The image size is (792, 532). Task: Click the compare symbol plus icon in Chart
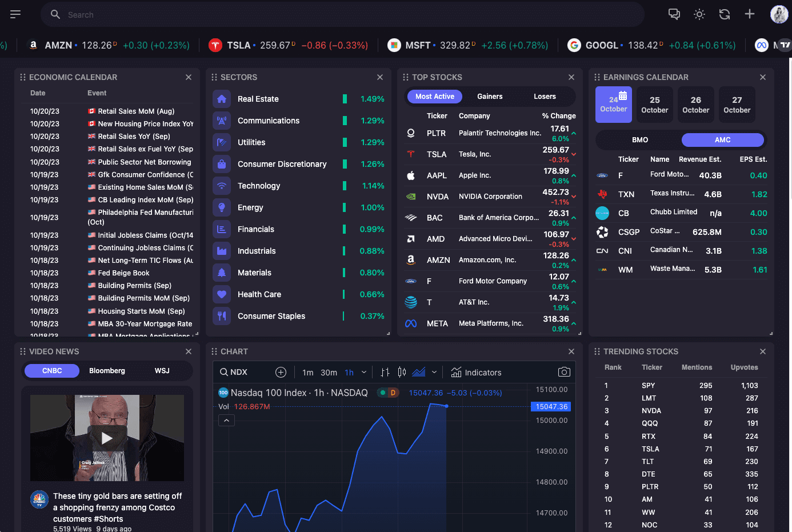tap(281, 373)
